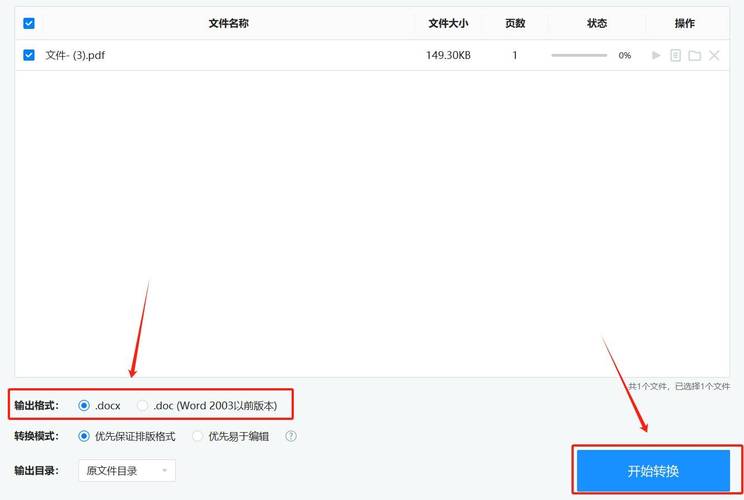This screenshot has width=744, height=500.
Task: Click the 状态 column header
Action: click(597, 23)
